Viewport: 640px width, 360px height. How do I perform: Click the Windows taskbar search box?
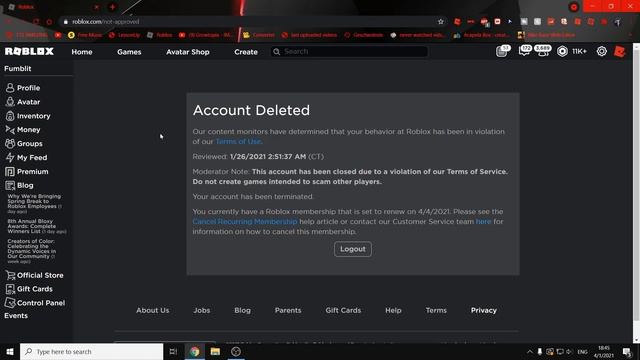(91, 351)
